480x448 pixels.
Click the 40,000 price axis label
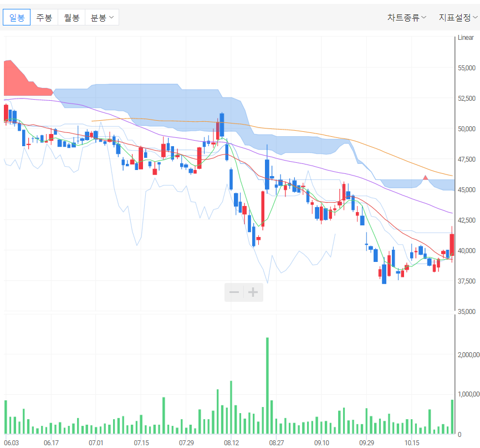coord(467,250)
